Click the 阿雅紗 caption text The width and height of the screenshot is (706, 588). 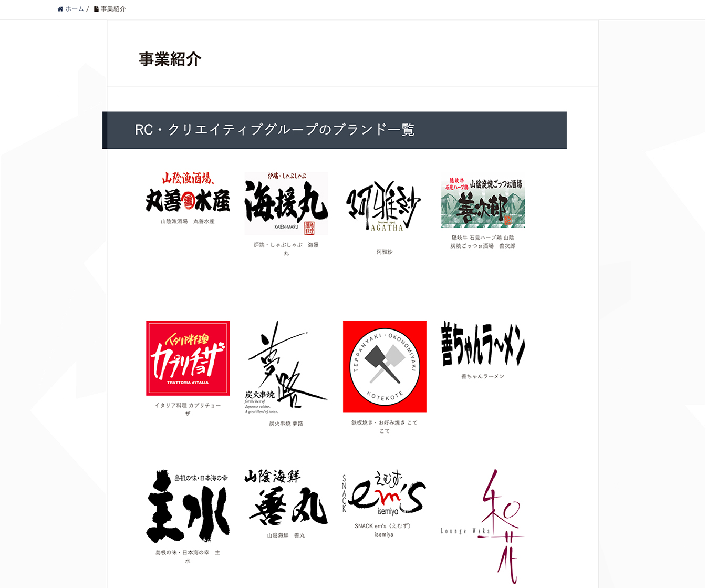point(385,252)
